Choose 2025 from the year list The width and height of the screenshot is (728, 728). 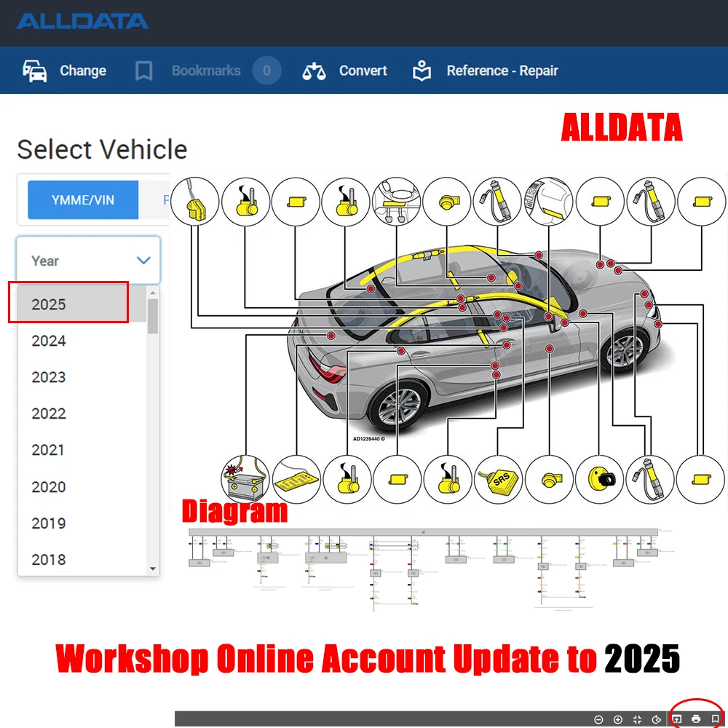[82, 304]
